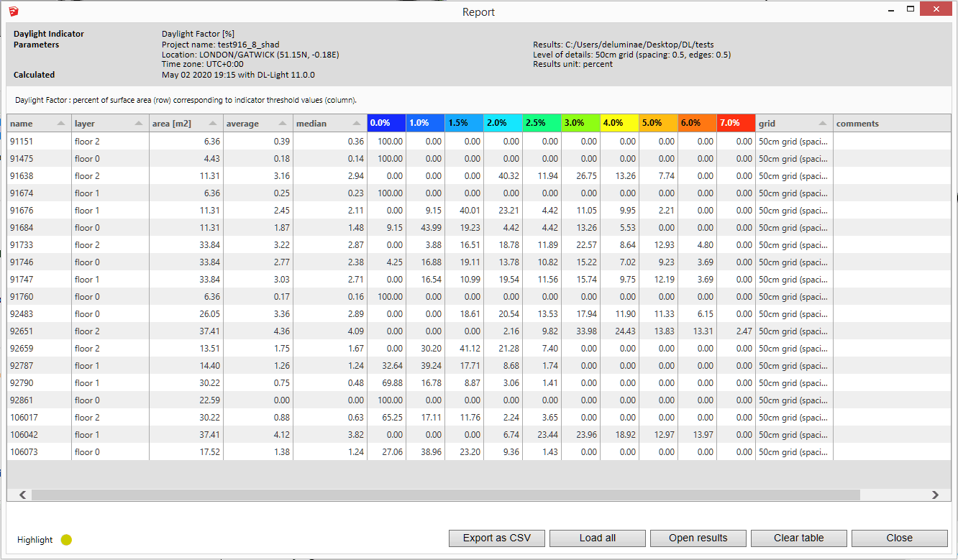Sort by grid column header
The image size is (958, 560).
[x=794, y=123]
